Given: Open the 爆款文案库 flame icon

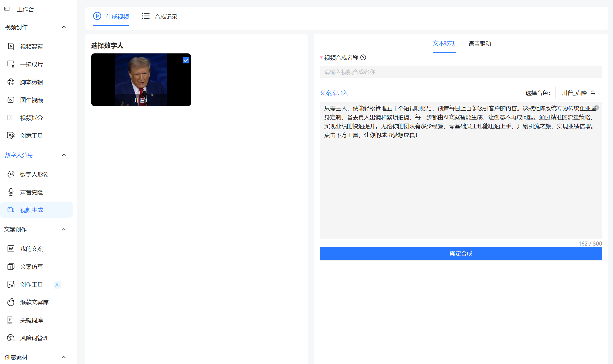Looking at the screenshot, I should point(11,302).
